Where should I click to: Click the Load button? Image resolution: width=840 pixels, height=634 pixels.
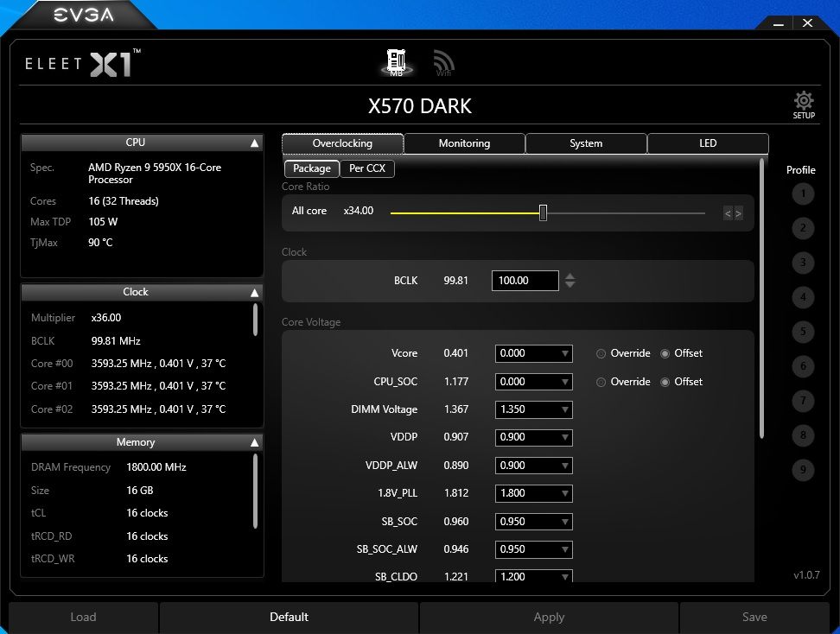tap(84, 617)
